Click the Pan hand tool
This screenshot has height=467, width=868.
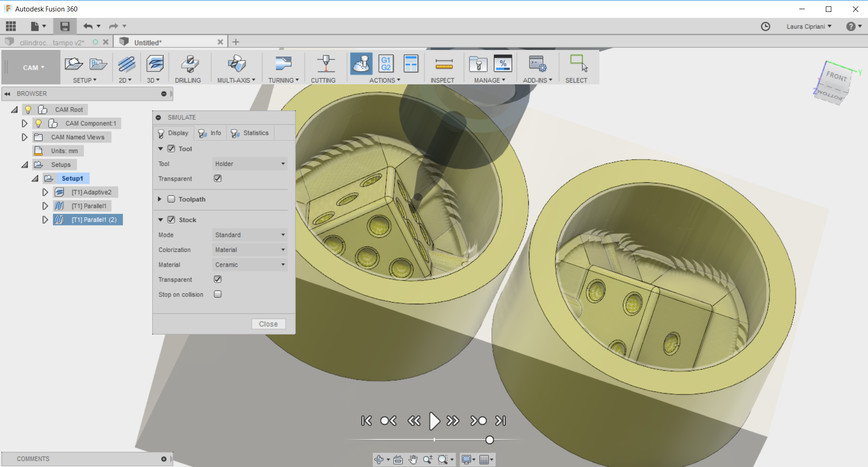click(413, 459)
